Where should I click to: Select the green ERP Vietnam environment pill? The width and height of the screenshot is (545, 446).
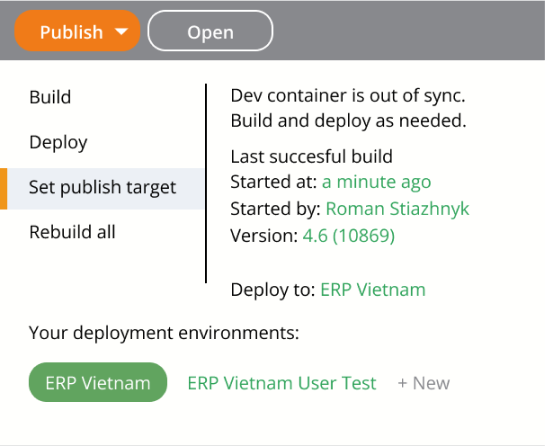98,382
